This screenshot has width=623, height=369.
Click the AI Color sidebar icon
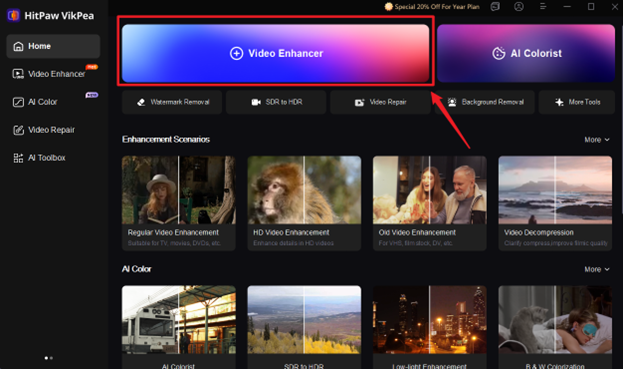click(x=18, y=102)
